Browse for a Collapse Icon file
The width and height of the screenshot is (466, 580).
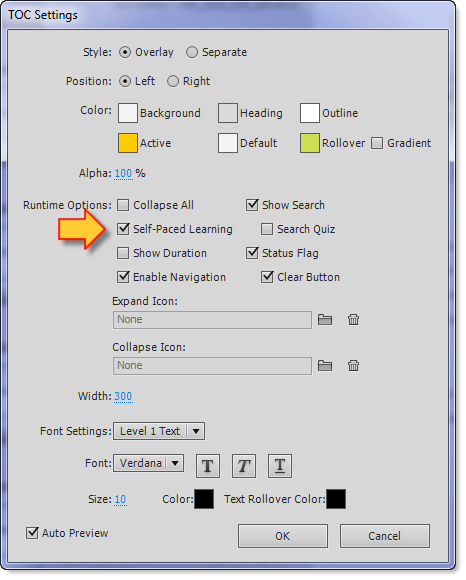(x=325, y=366)
